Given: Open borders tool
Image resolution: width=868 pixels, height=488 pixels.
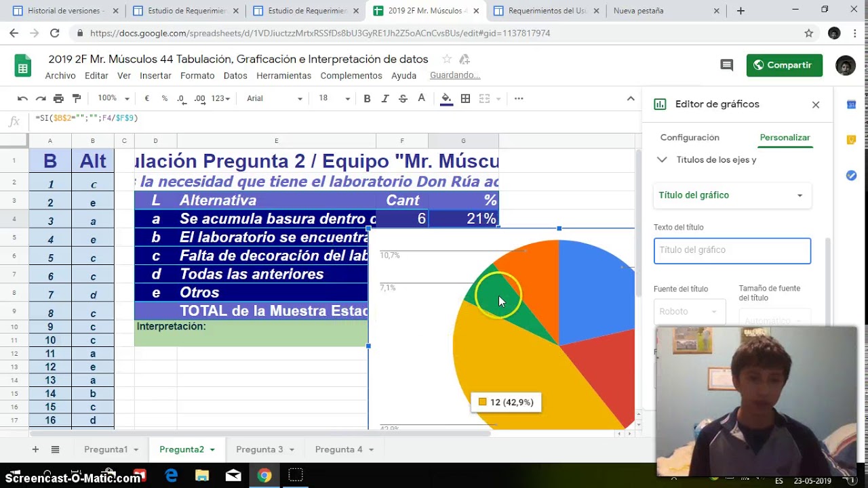Looking at the screenshot, I should point(465,98).
